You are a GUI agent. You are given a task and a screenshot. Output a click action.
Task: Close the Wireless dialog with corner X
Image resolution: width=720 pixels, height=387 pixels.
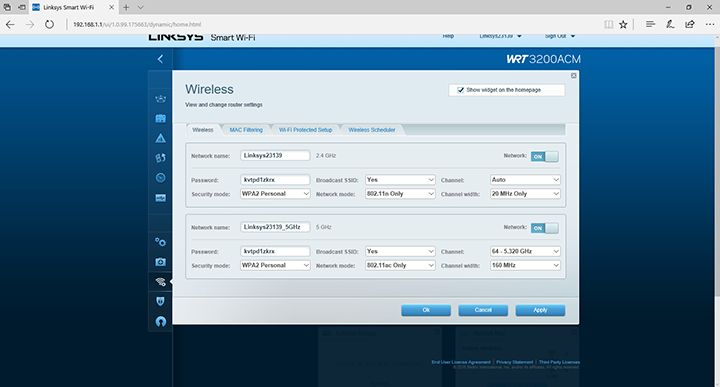pos(574,76)
